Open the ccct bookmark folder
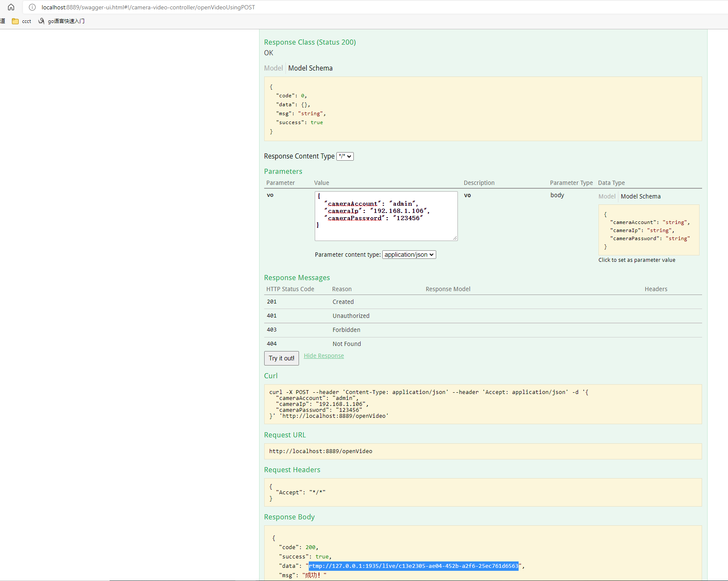Screen dimensions: 728x581 click(22, 21)
